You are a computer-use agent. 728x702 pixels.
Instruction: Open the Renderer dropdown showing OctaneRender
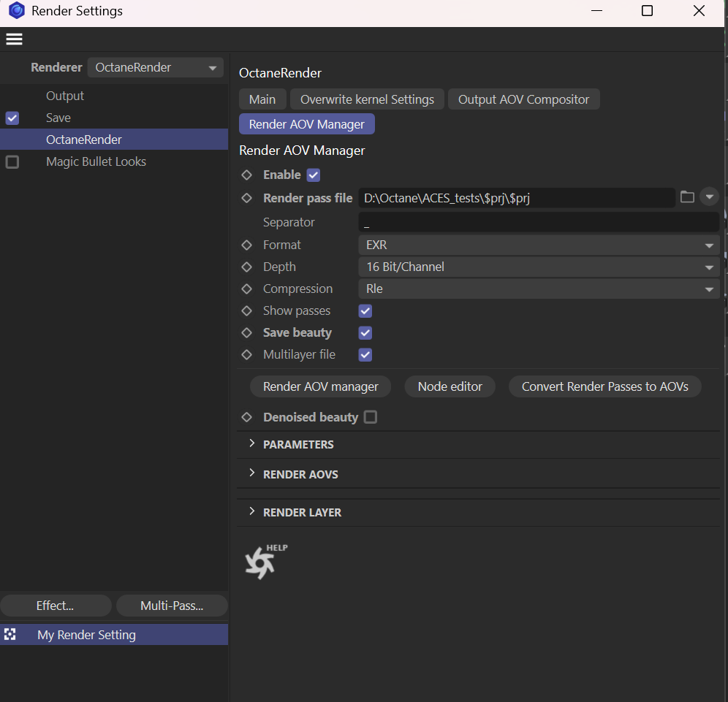[156, 68]
